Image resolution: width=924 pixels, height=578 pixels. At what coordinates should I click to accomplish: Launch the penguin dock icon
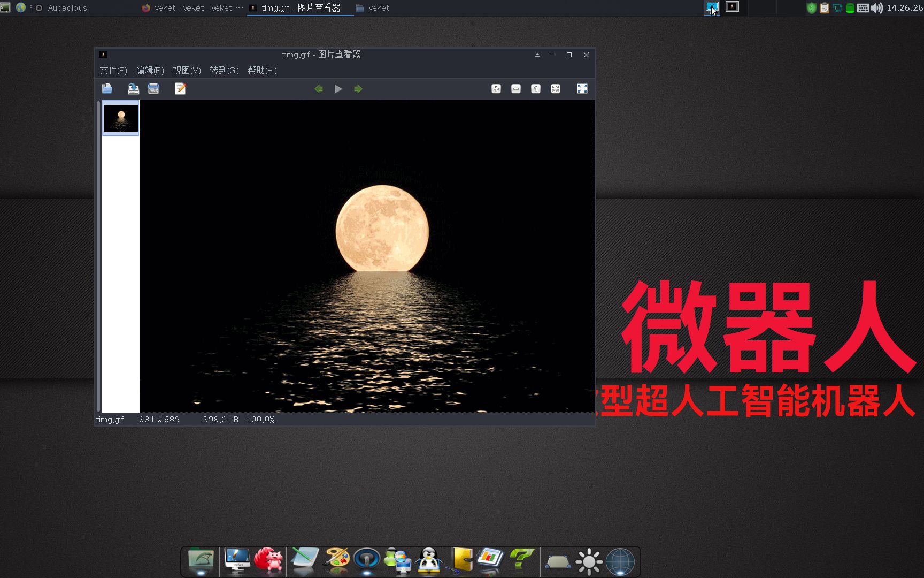coord(429,561)
